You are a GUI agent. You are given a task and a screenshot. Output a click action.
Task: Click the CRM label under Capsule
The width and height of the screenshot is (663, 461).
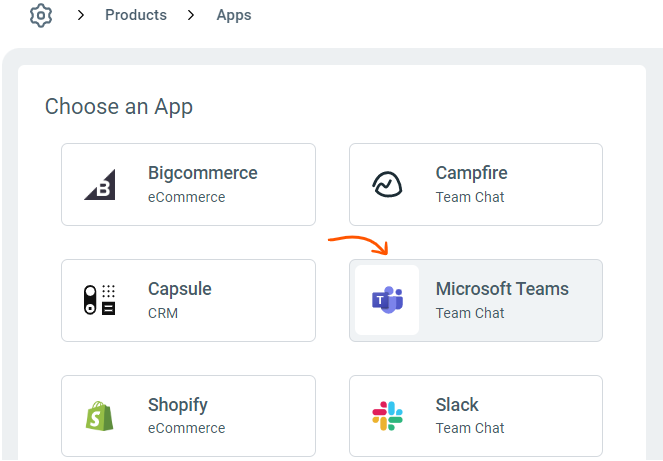pyautogui.click(x=162, y=313)
